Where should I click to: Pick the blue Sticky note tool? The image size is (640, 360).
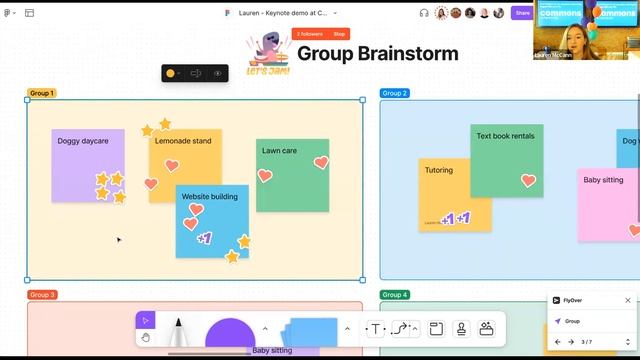click(310, 332)
